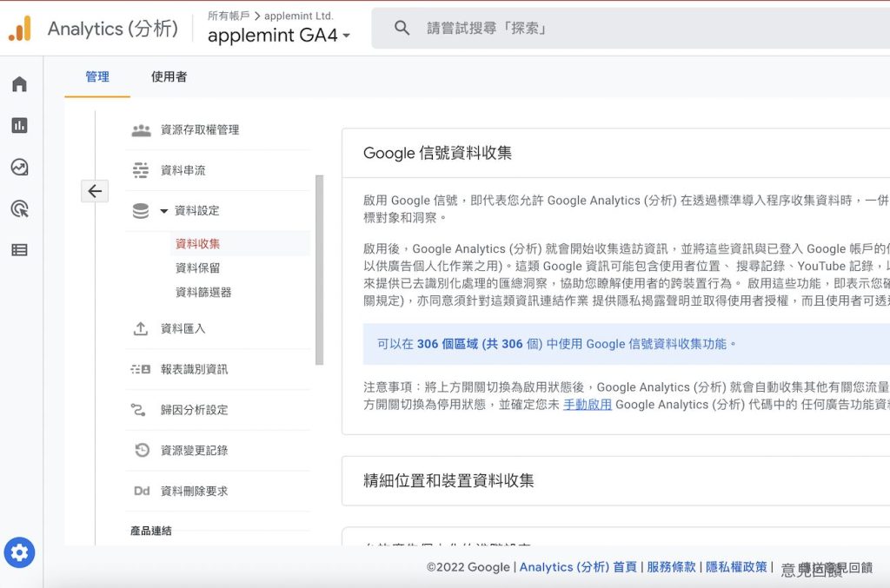Click the icon beside 報表識別資訊
Viewport: 890px width, 588px height.
pyautogui.click(x=141, y=369)
